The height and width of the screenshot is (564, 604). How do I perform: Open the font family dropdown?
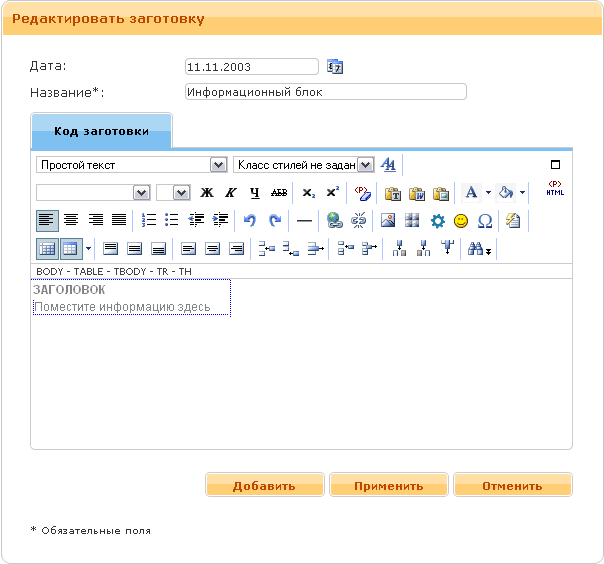point(93,192)
